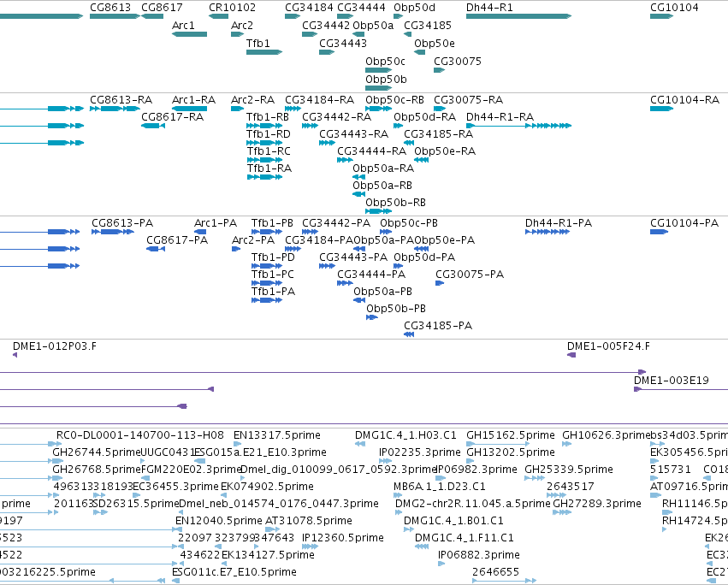Open protein CG30075-PA
This screenshot has width=728, height=585.
[439, 283]
